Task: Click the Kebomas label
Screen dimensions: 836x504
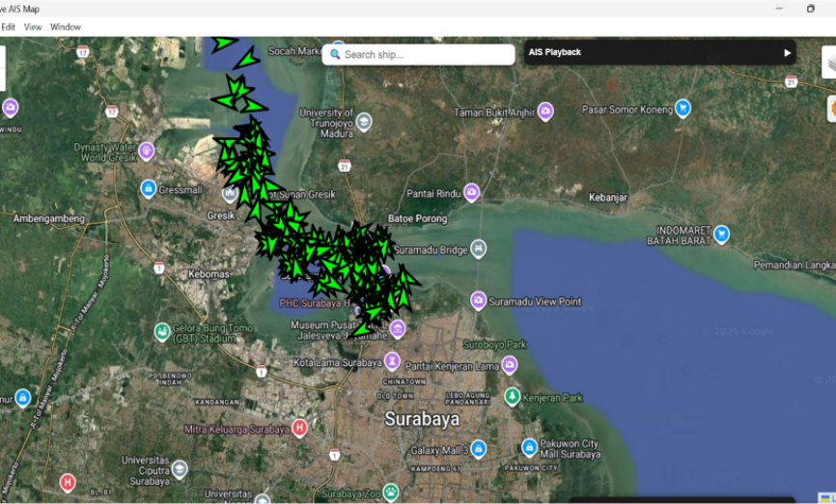Action: pyautogui.click(x=209, y=274)
